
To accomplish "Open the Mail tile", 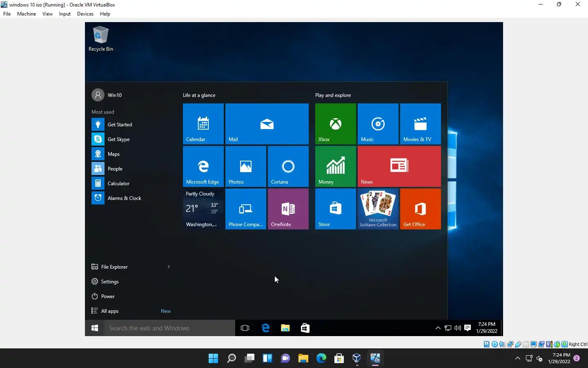I will point(267,124).
